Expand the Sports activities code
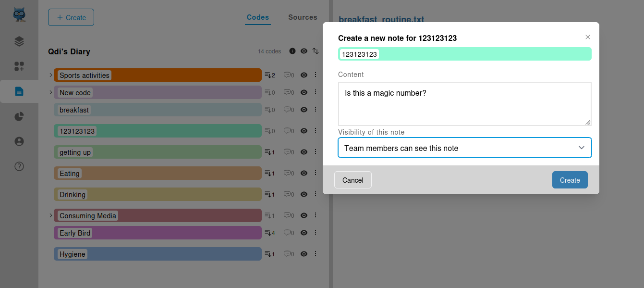This screenshot has height=288, width=644. point(50,75)
